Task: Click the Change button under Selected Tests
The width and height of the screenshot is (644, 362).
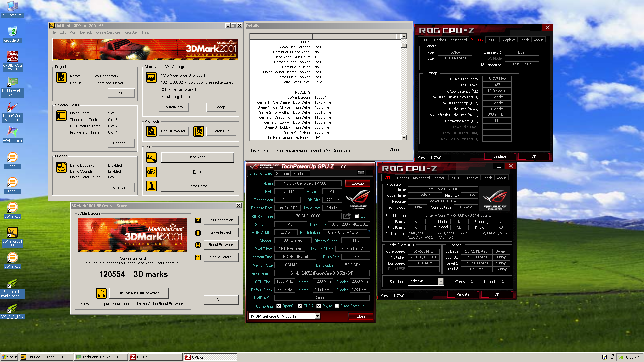Action: (121, 143)
